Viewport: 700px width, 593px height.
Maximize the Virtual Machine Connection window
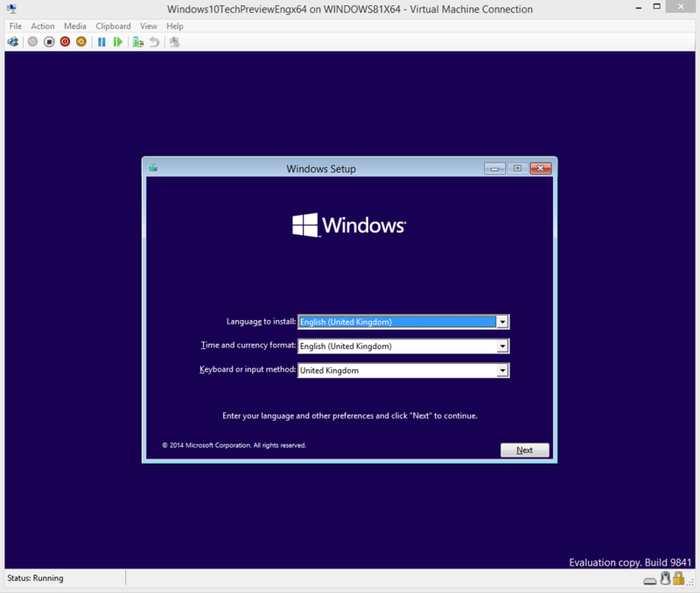click(657, 7)
